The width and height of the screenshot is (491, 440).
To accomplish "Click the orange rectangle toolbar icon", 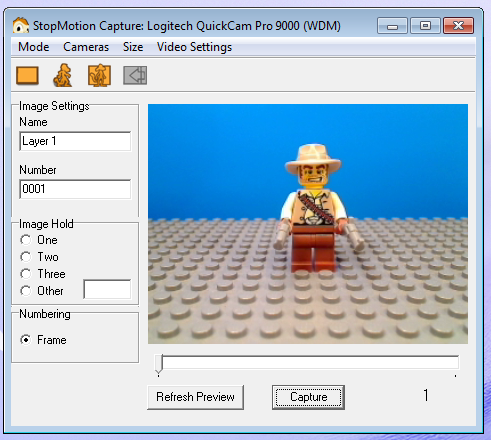I will point(27,75).
